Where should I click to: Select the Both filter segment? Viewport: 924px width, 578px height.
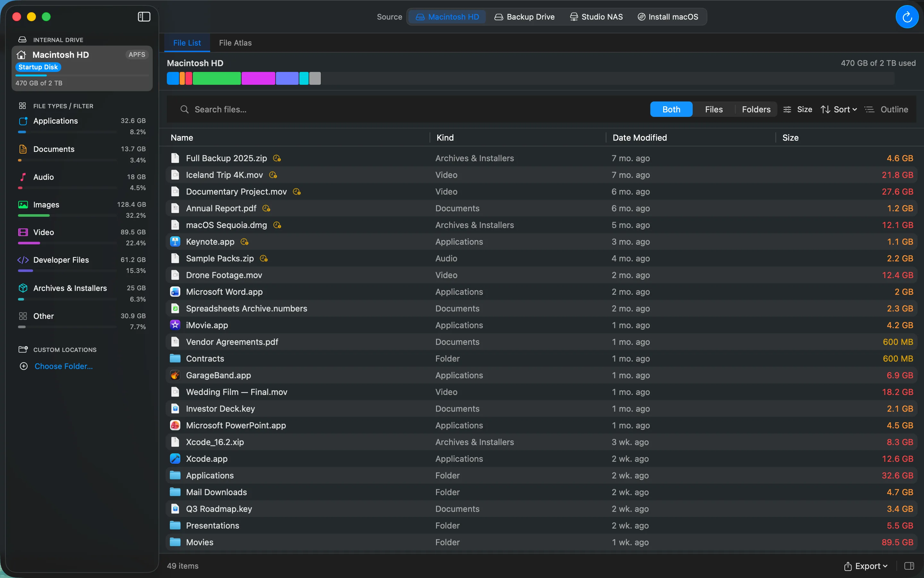pos(671,109)
